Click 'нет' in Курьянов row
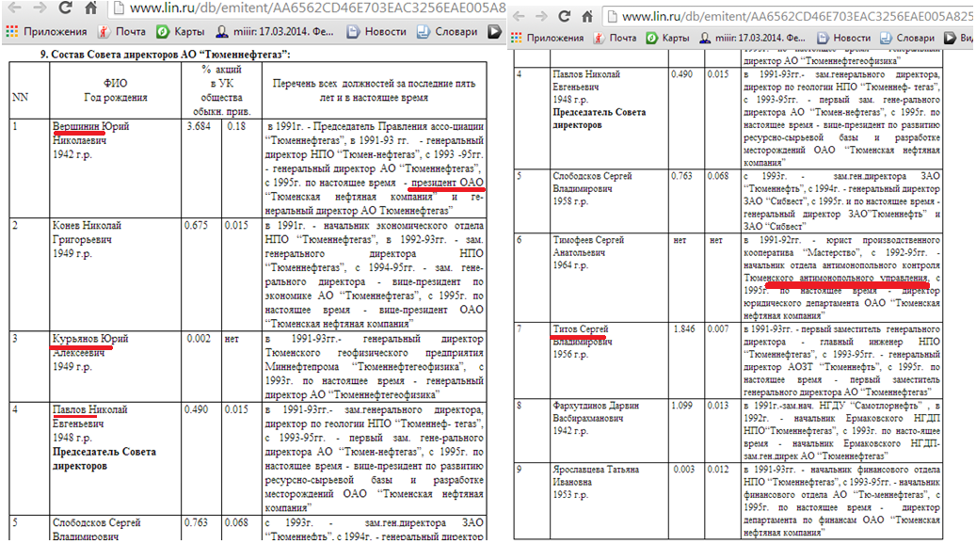976x560 pixels. coord(232,339)
